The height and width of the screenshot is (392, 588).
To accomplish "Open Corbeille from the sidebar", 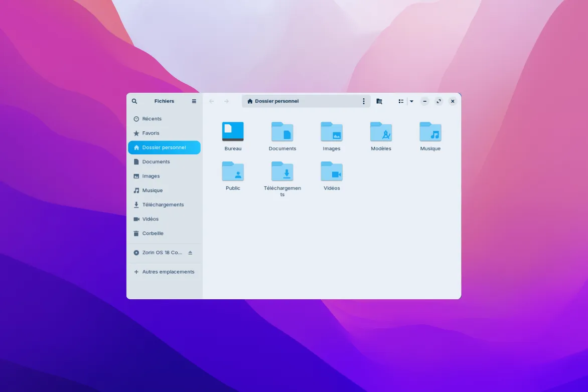I will click(152, 233).
